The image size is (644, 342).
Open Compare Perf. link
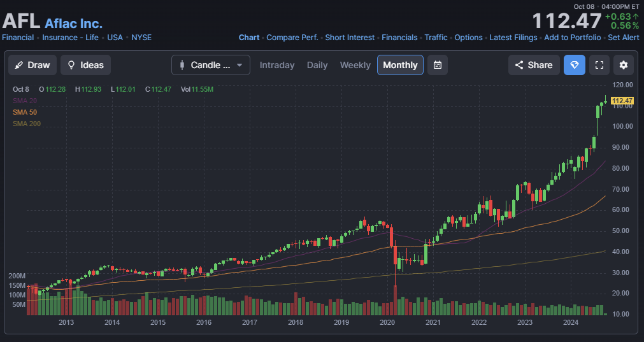tap(292, 38)
